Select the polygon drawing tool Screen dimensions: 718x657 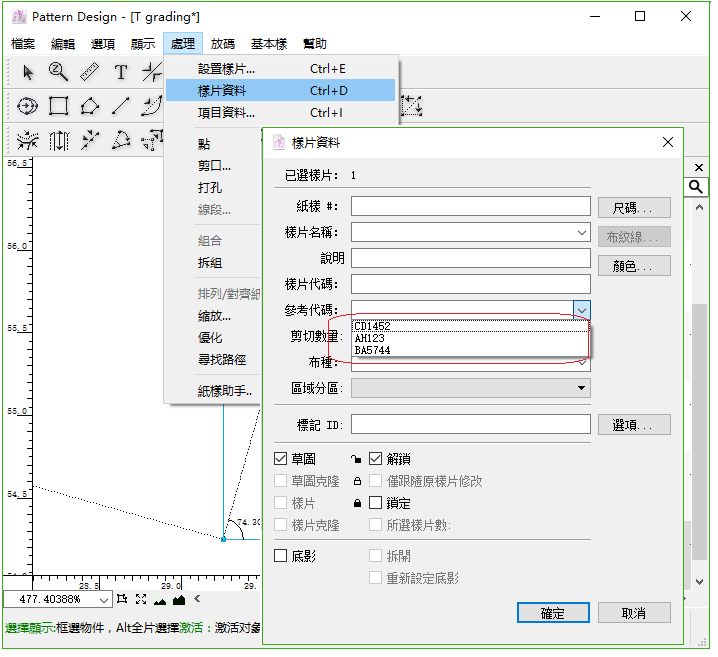click(x=90, y=106)
